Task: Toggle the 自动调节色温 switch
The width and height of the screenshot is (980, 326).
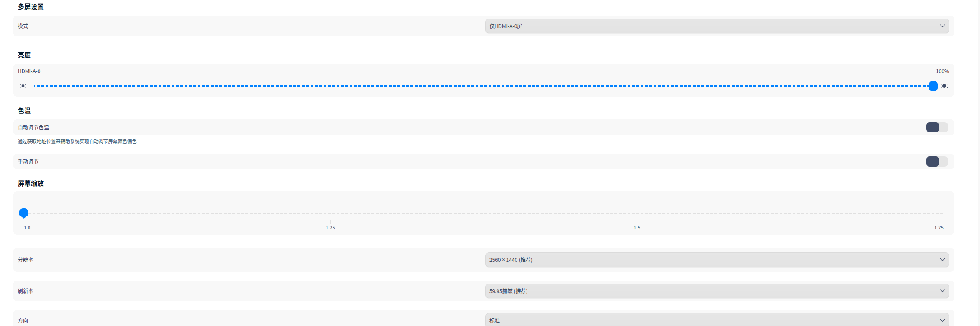Action: click(937, 127)
